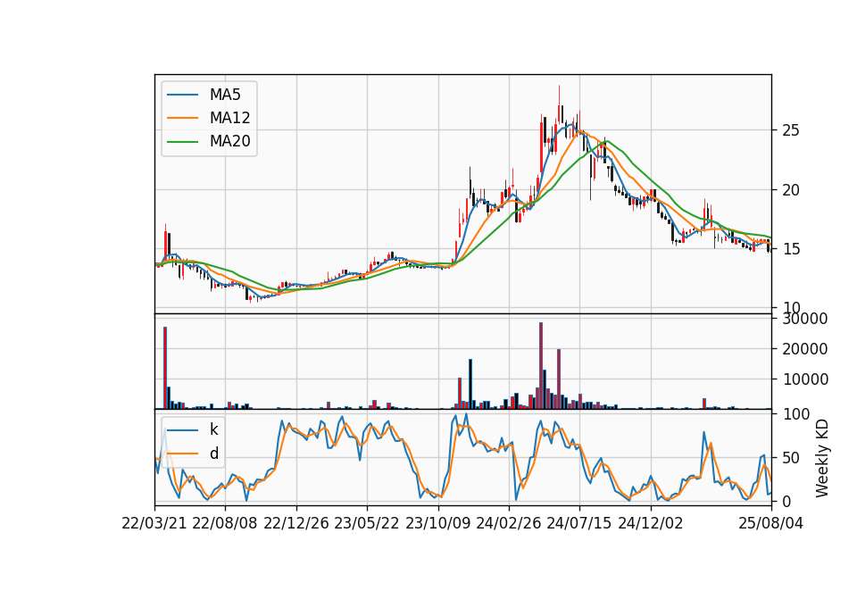Click the volume axis label 10000
Screen dimensions: 857x616
pos(804,379)
